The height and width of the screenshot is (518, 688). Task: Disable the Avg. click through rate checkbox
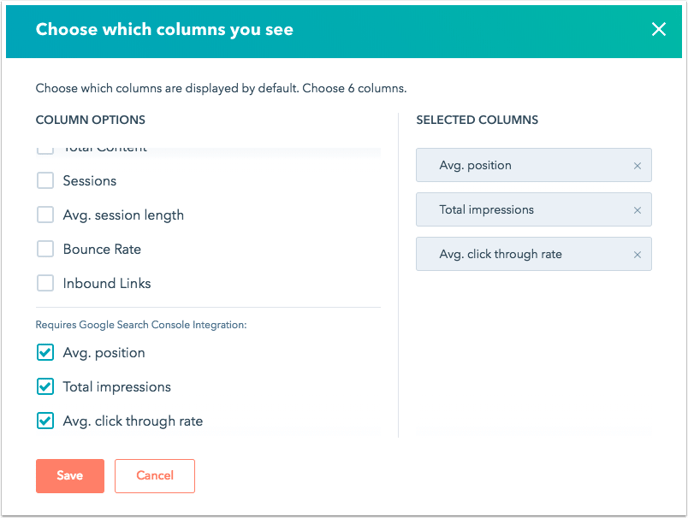pos(45,421)
